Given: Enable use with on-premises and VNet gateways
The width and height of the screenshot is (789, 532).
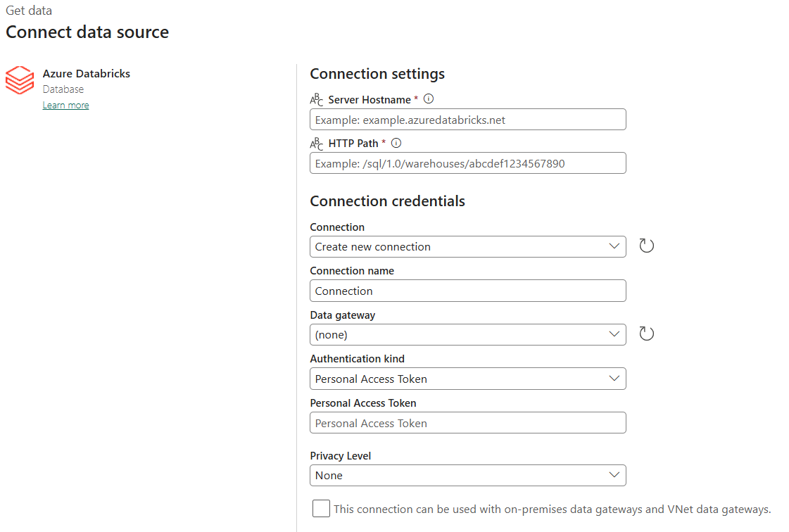Looking at the screenshot, I should [x=321, y=508].
